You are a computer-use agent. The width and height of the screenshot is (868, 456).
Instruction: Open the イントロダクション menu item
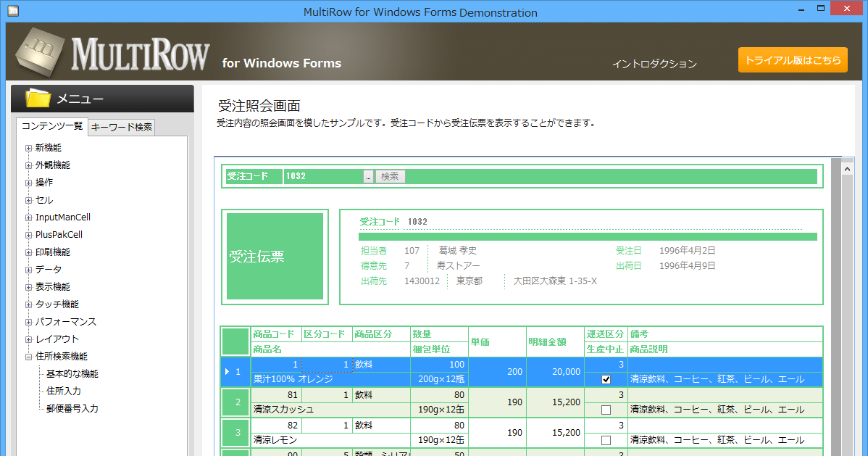click(x=654, y=64)
